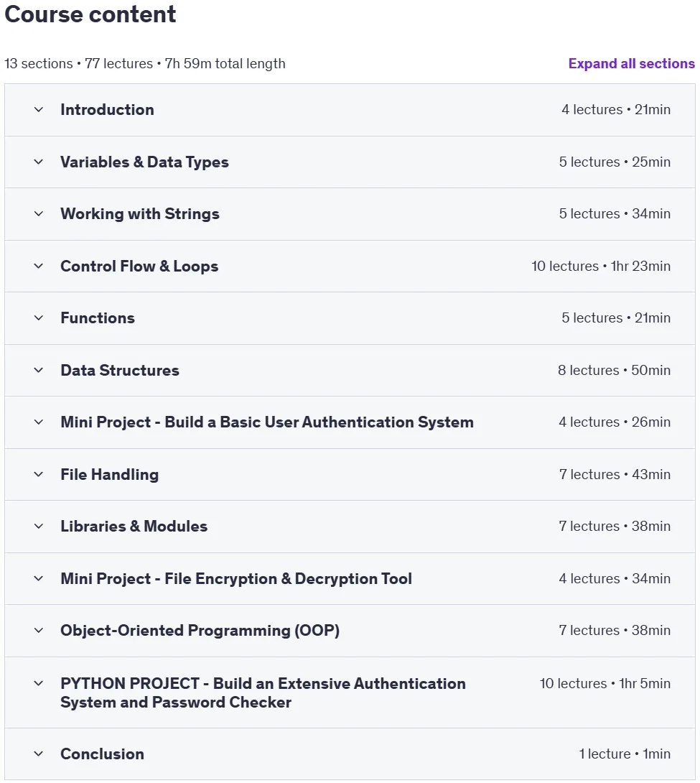The height and width of the screenshot is (783, 700).
Task: Expand the File Encryption & Decryption Tool chevron
Action: tap(39, 579)
